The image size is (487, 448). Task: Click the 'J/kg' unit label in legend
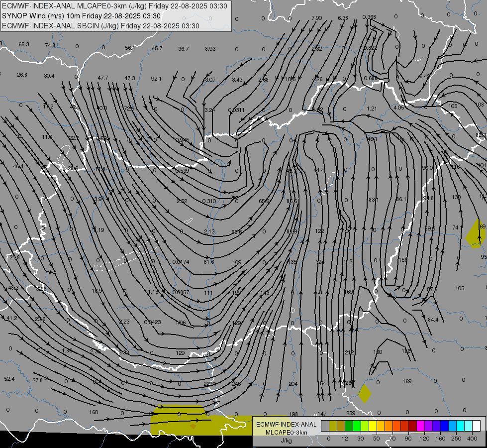[x=286, y=441]
